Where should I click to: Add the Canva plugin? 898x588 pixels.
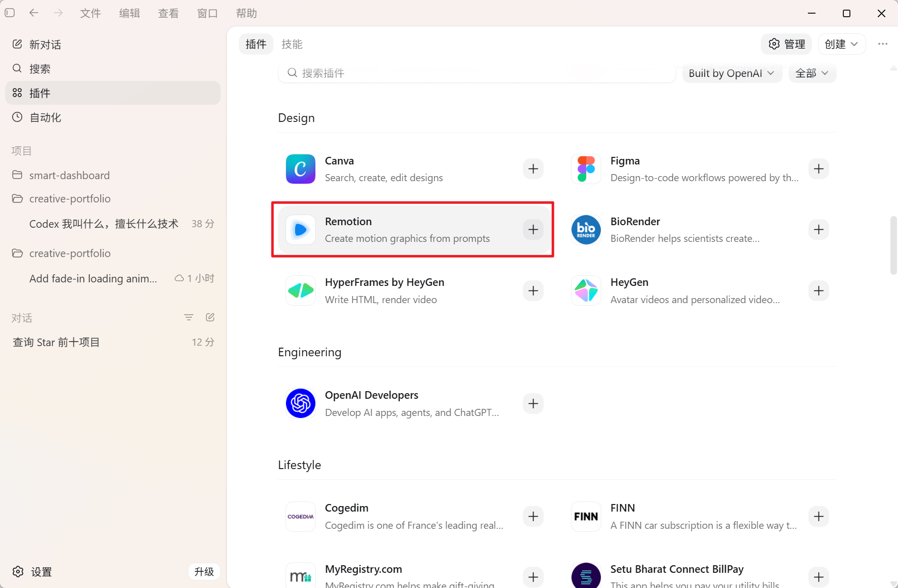pyautogui.click(x=533, y=169)
